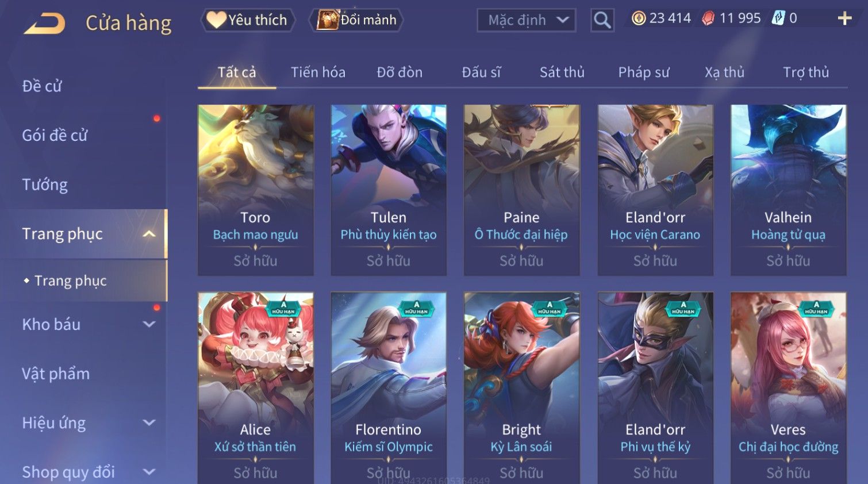
Task: Open the Valhein Hoàng tử quạ skin card
Action: coord(788,190)
